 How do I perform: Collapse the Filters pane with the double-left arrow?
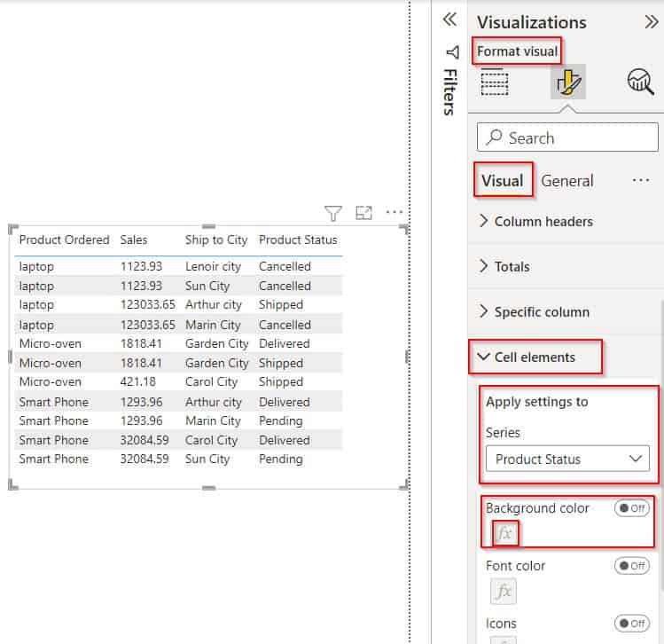coord(449,20)
